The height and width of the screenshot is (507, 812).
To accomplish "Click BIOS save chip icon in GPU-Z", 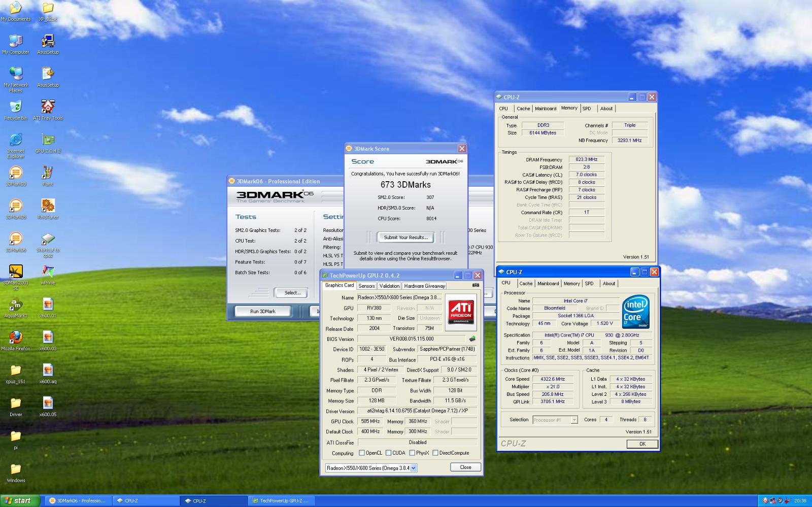I will pyautogui.click(x=472, y=339).
